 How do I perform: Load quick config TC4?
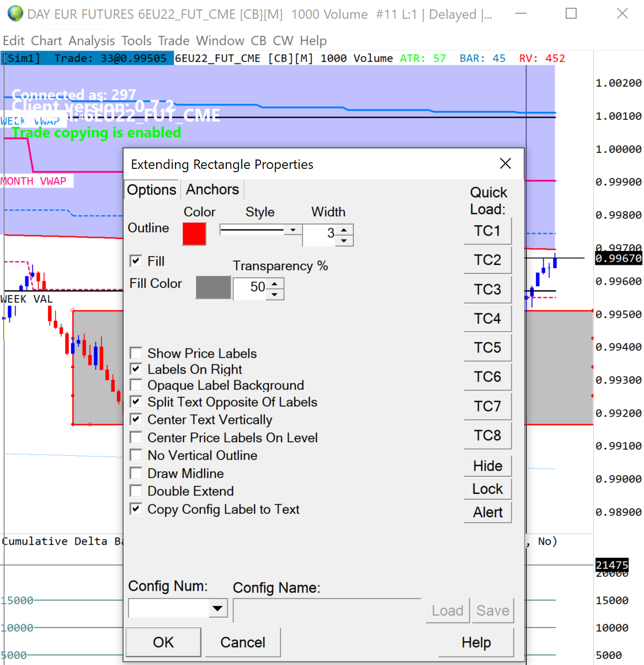point(488,318)
